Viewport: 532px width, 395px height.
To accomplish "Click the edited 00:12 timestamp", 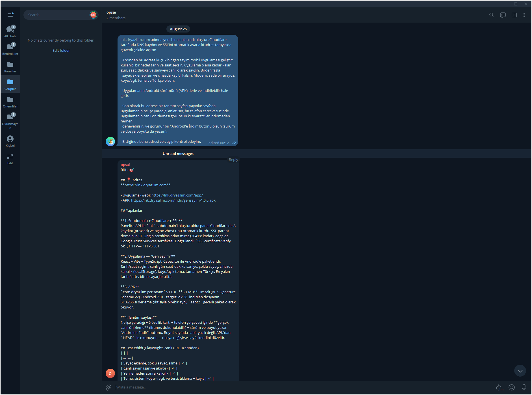I will click(x=219, y=143).
